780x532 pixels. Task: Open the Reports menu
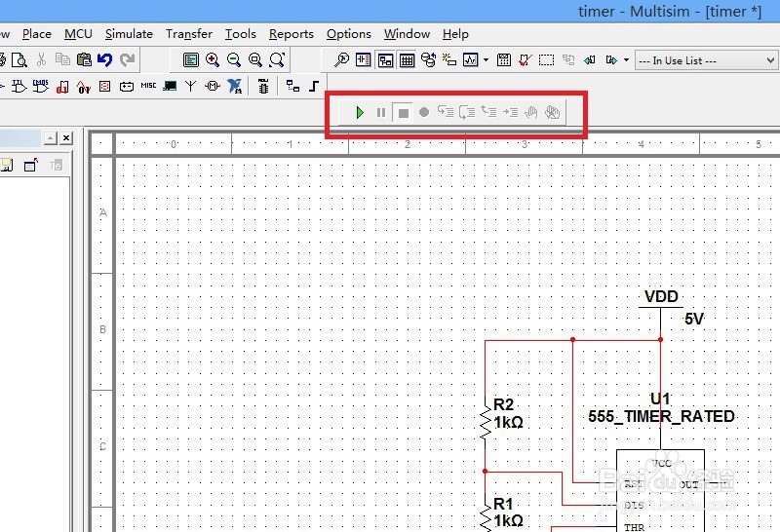pyautogui.click(x=291, y=34)
